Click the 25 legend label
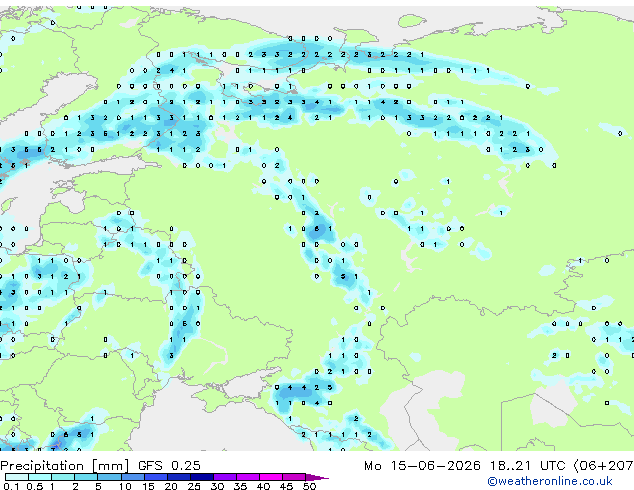Screen dimensions: 634x490 click(194, 486)
